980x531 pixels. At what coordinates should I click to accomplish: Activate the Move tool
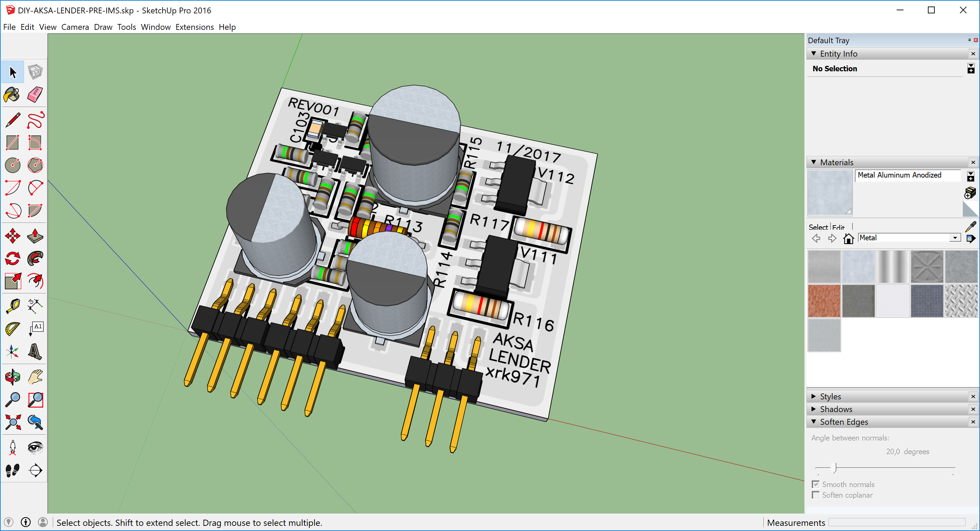(13, 236)
